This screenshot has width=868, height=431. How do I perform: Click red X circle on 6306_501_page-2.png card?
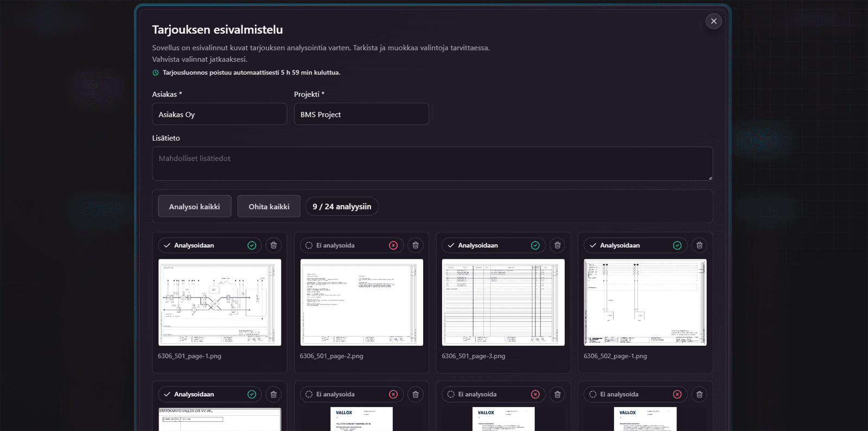point(393,245)
